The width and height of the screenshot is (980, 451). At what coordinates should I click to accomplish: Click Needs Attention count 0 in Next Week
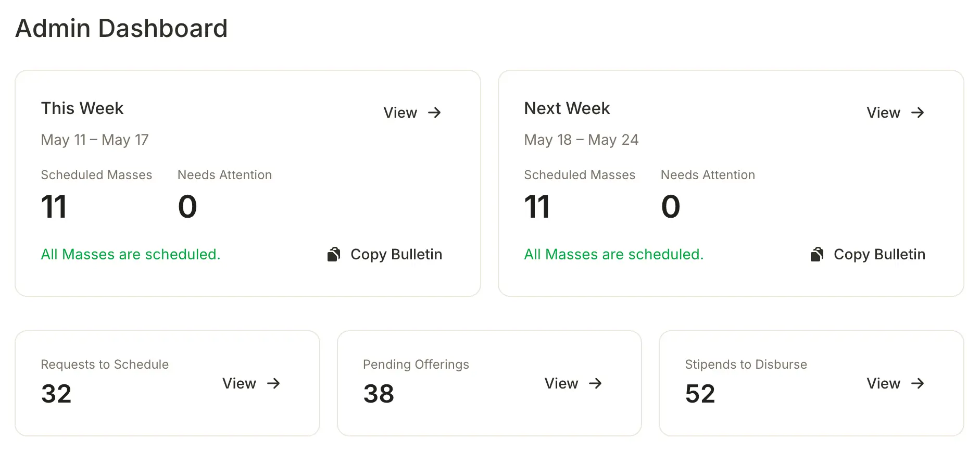pyautogui.click(x=671, y=207)
